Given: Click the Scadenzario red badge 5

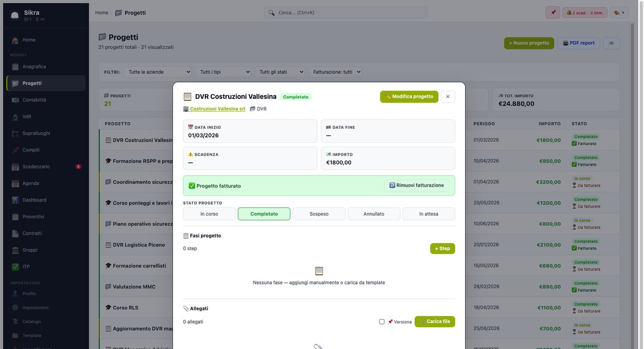Looking at the screenshot, I should [x=78, y=166].
